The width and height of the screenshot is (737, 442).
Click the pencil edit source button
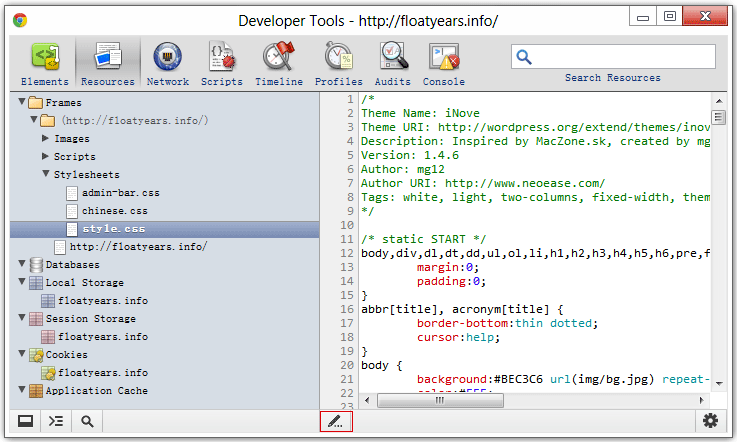pos(336,421)
